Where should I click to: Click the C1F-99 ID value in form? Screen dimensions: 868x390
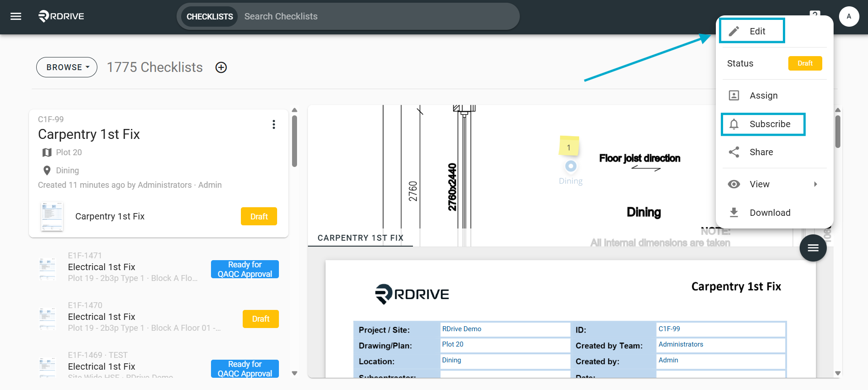tap(669, 329)
